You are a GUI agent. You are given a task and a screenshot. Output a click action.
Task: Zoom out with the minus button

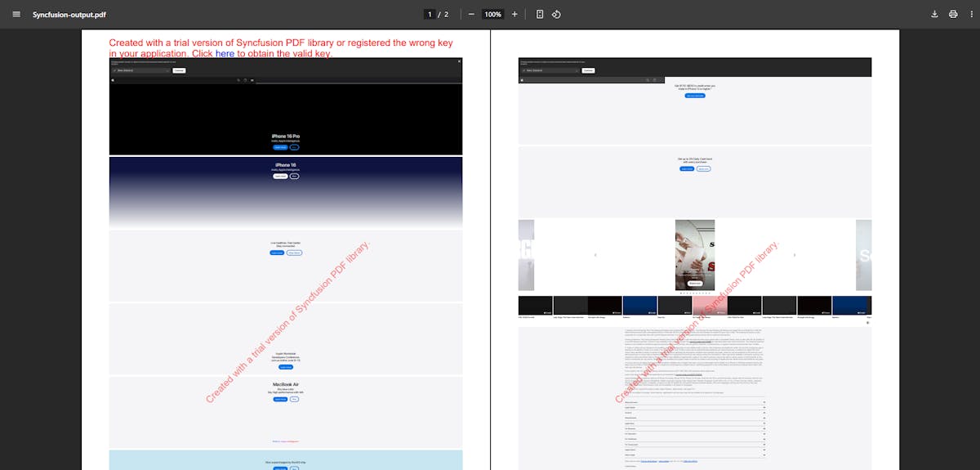coord(471,14)
